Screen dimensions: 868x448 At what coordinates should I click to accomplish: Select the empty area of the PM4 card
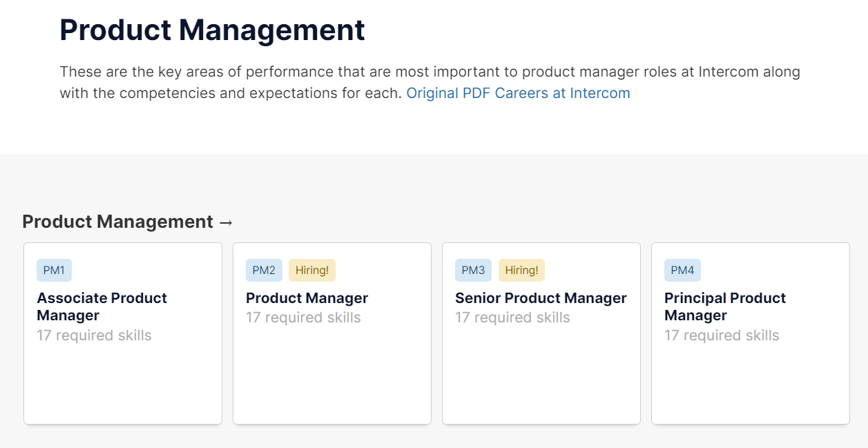[751, 387]
